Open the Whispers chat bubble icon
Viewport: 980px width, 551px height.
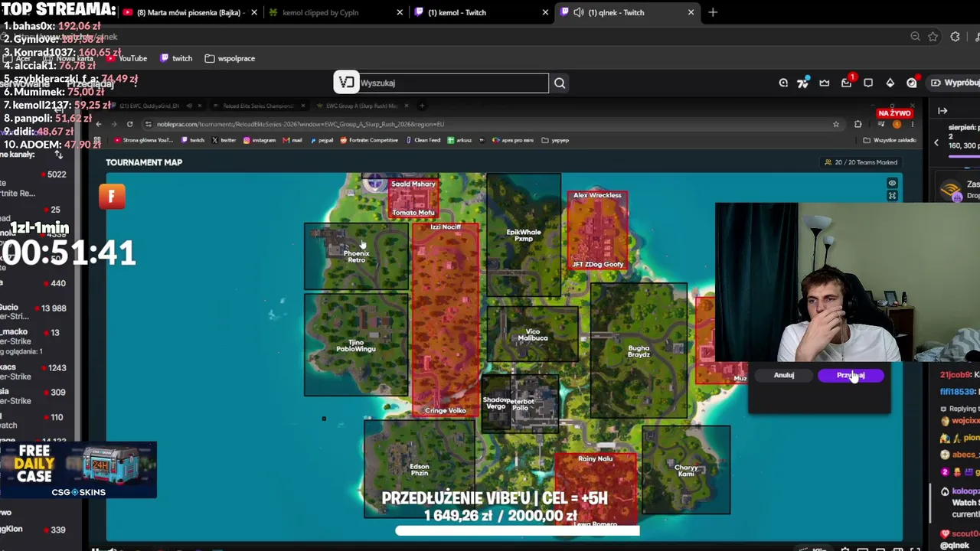click(x=868, y=83)
